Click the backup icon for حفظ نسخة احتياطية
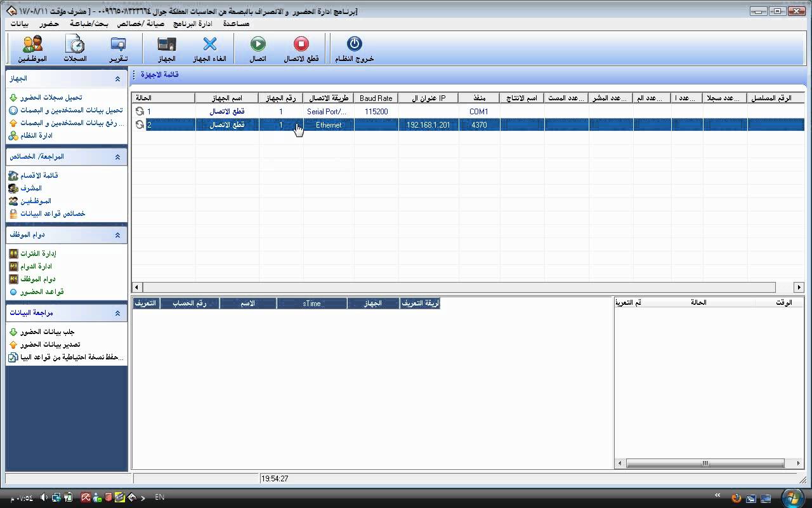The width and height of the screenshot is (812, 508). (x=13, y=358)
